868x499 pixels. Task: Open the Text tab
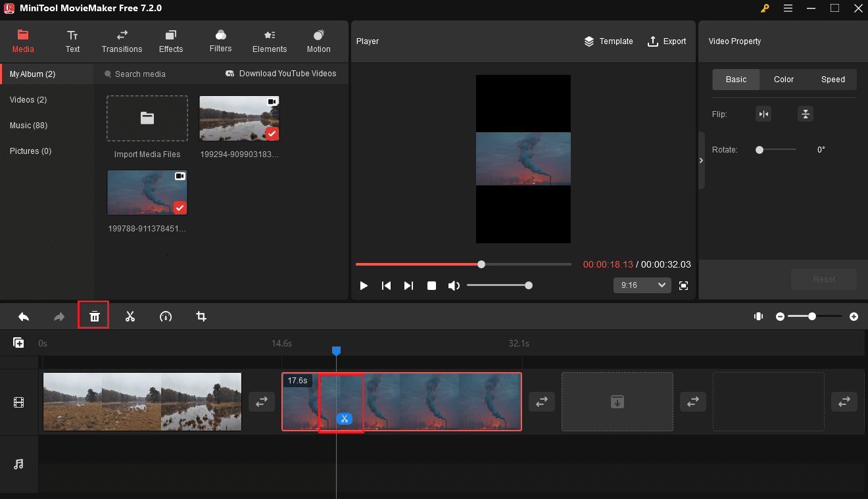point(72,41)
